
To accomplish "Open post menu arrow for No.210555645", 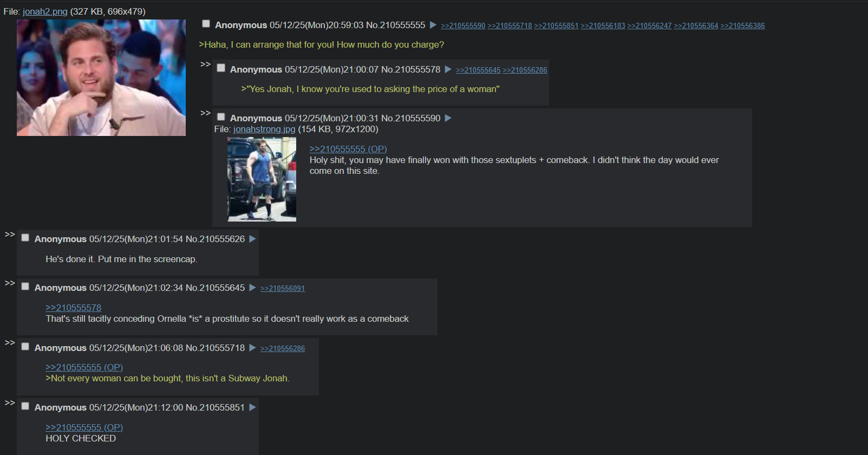I will click(253, 288).
